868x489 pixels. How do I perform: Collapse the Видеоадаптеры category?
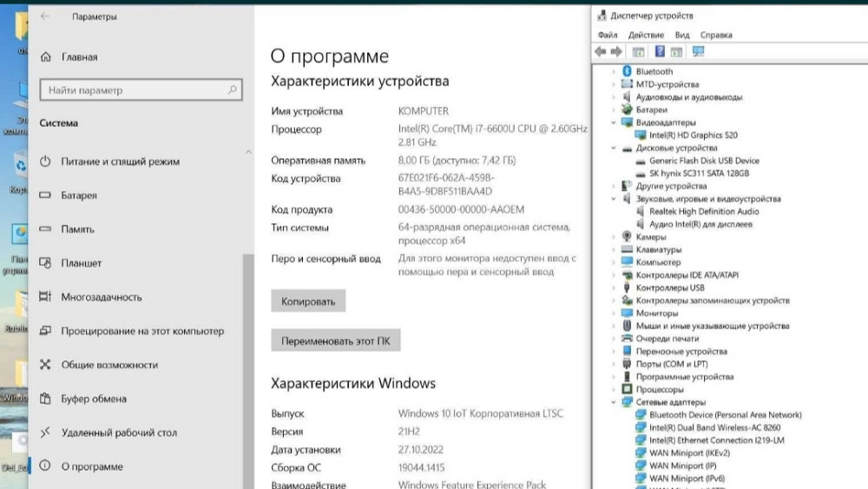pos(614,122)
